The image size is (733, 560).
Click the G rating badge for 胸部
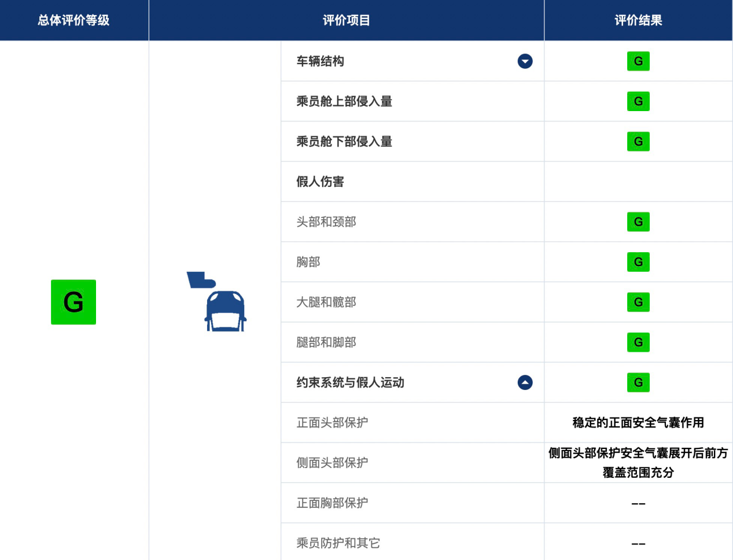[x=638, y=262]
